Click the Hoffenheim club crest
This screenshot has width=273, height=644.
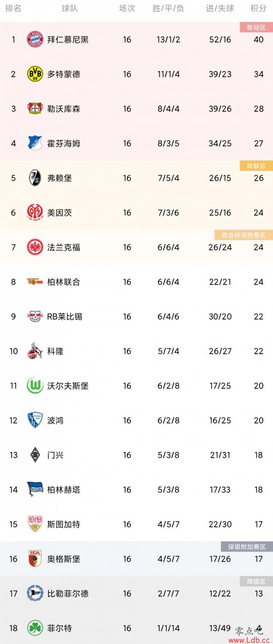[35, 143]
